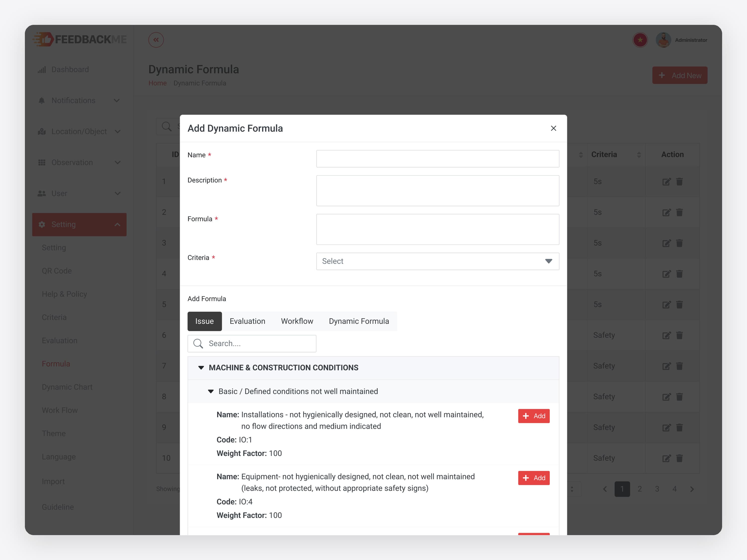Click the Formula text area

point(437,229)
